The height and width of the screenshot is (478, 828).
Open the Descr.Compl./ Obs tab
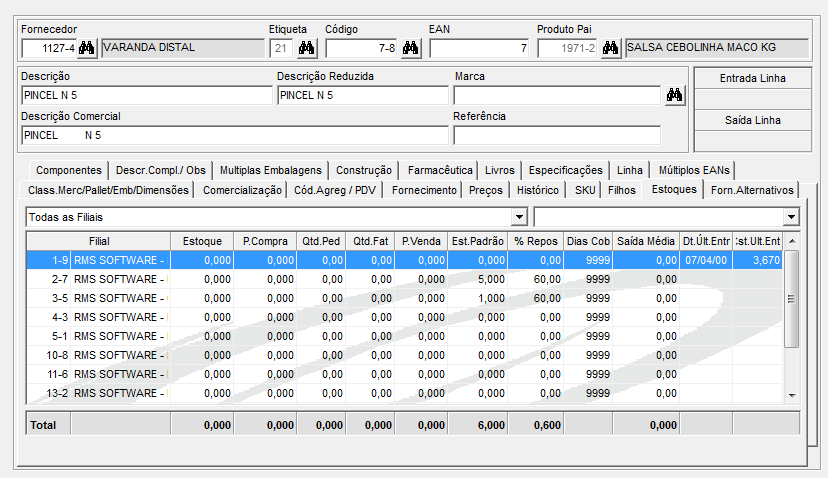pos(161,170)
